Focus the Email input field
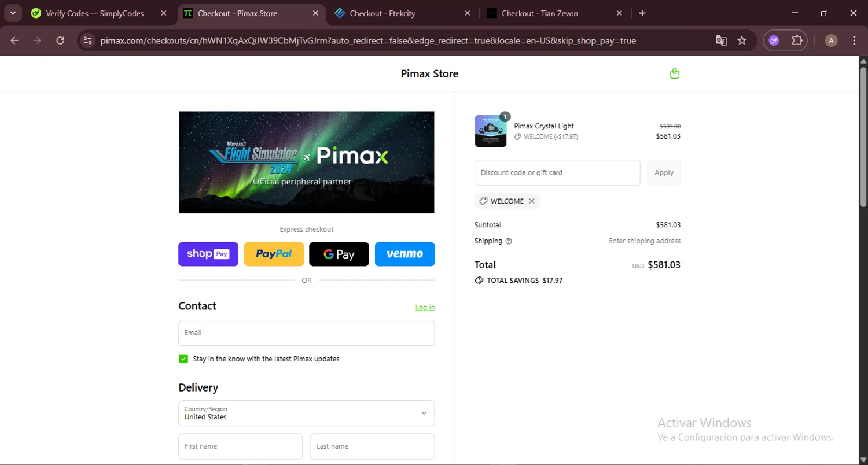Viewport: 868px width, 465px height. coord(306,333)
